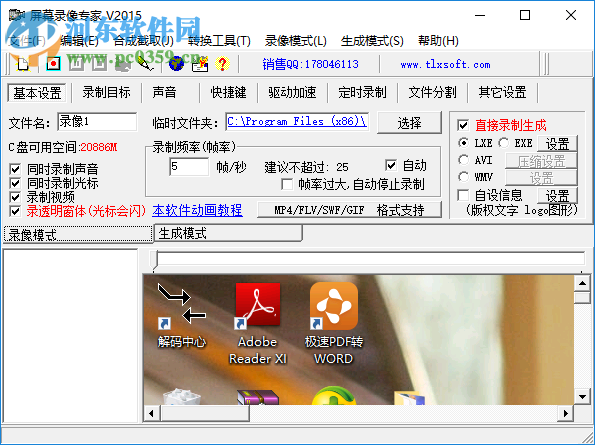Click the frame rate input field showing 5
This screenshot has height=445, width=595.
point(189,167)
